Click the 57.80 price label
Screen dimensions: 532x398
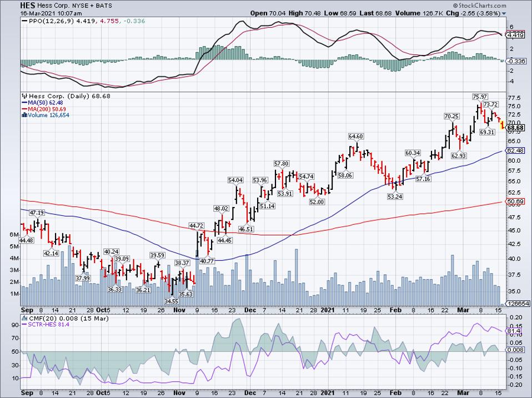pyautogui.click(x=281, y=163)
